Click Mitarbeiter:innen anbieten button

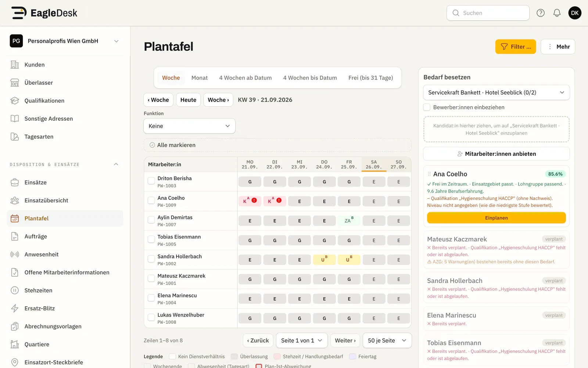pos(496,154)
